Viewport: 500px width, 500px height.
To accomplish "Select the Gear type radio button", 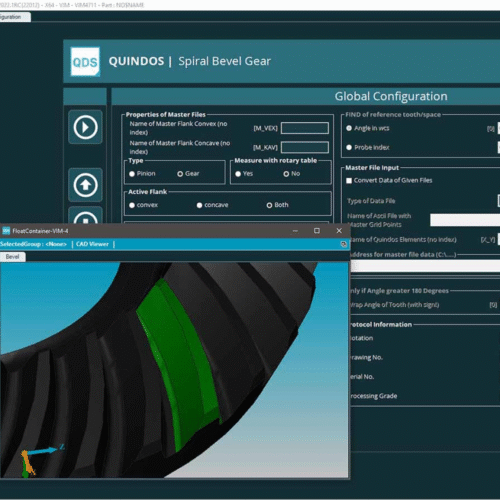I will (x=180, y=174).
